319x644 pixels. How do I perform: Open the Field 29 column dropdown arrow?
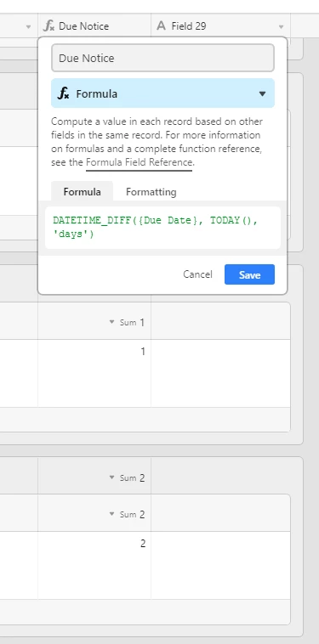pyautogui.click(x=282, y=26)
